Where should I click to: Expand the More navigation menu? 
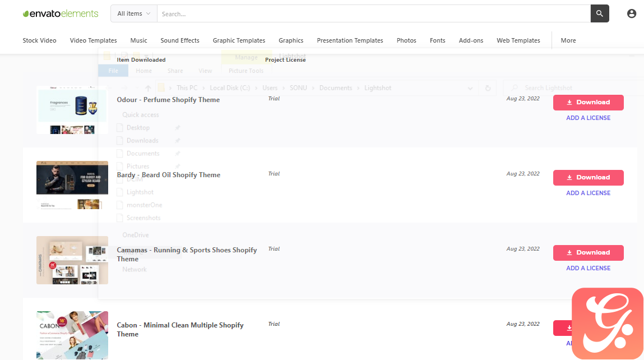[568, 40]
